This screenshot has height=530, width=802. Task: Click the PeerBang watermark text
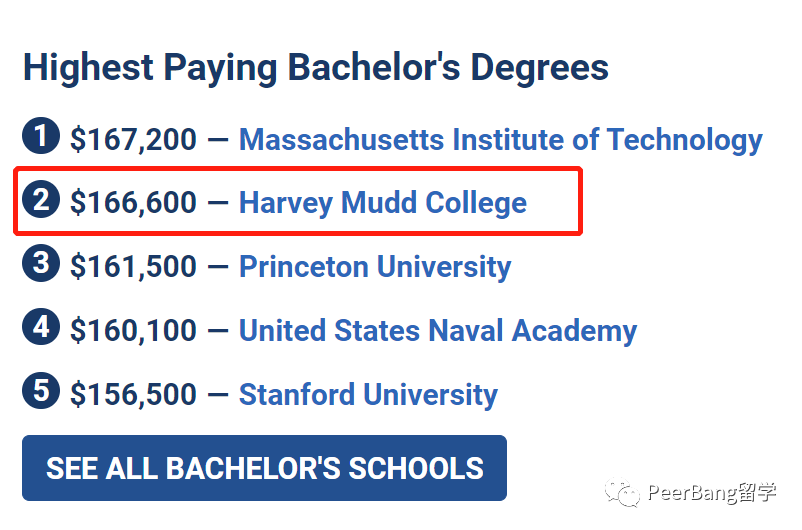(712, 493)
